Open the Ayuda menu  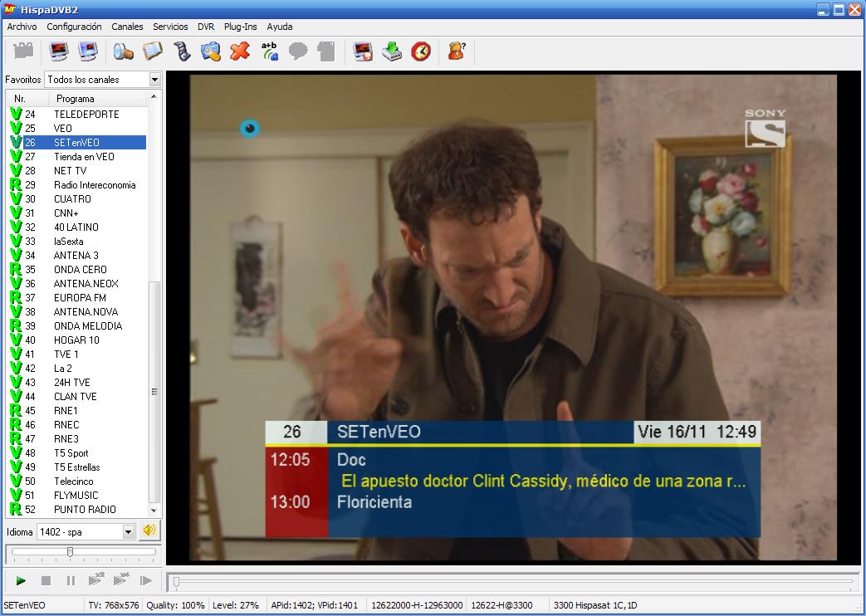point(280,27)
